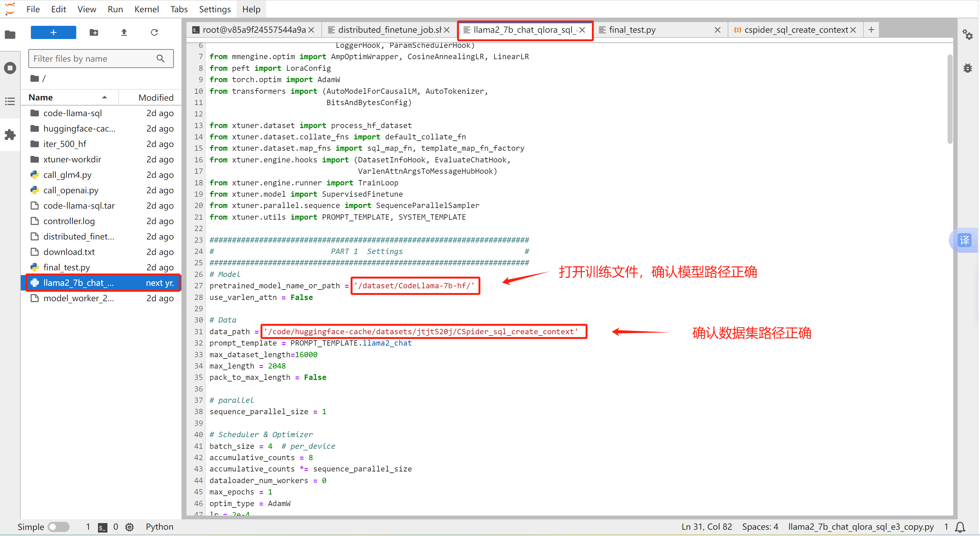The width and height of the screenshot is (980, 536).
Task: Select model_worker_2... file
Action: point(101,298)
